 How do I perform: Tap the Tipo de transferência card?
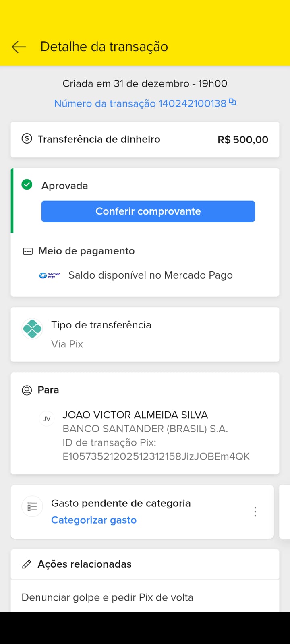(x=145, y=334)
